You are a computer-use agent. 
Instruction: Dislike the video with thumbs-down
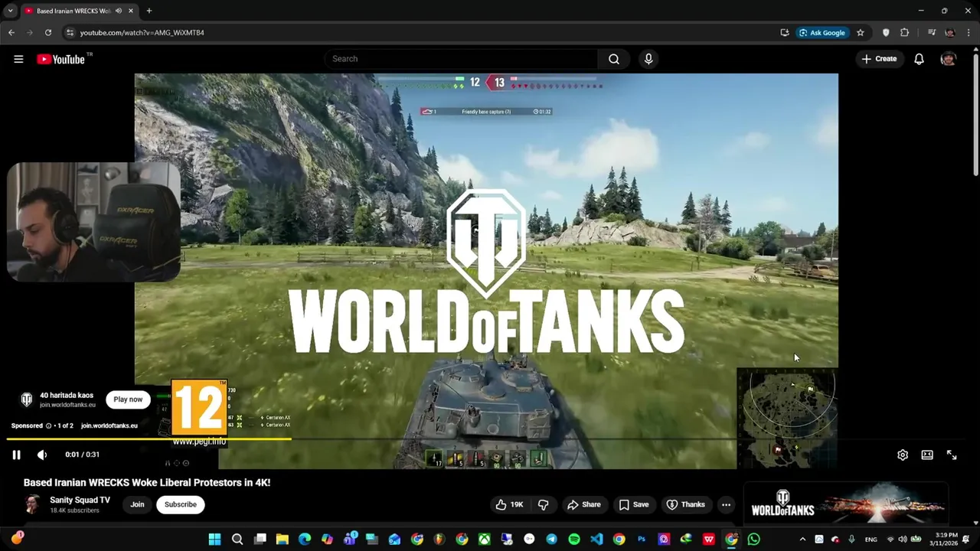[x=543, y=504]
